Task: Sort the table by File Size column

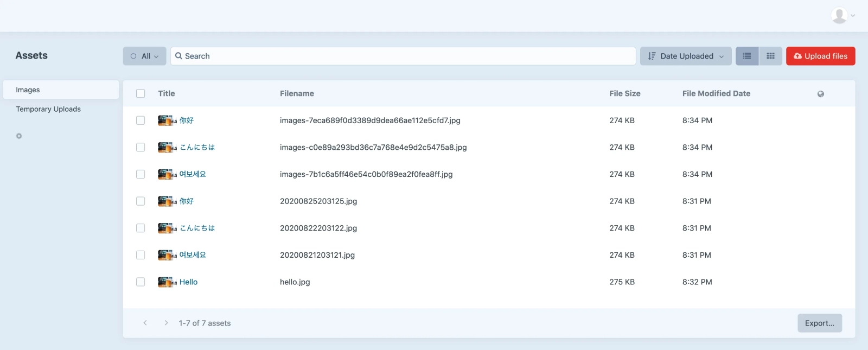Action: 624,93
